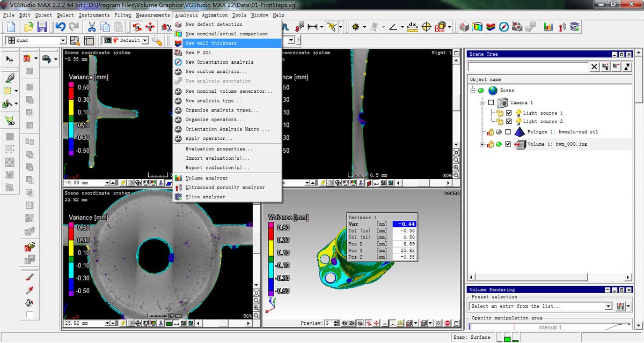Toggle the gray status dot of Polygon 1
The image size is (644, 343).
coord(499,132)
